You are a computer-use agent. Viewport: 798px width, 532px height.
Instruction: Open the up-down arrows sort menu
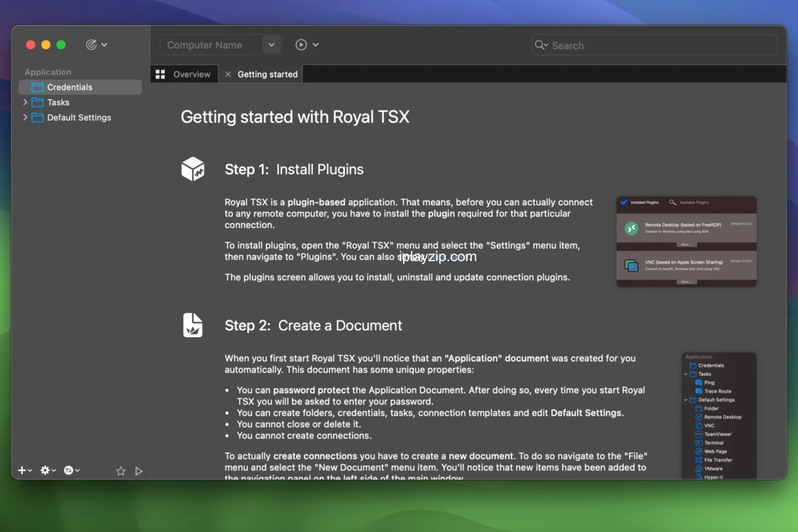click(x=72, y=471)
